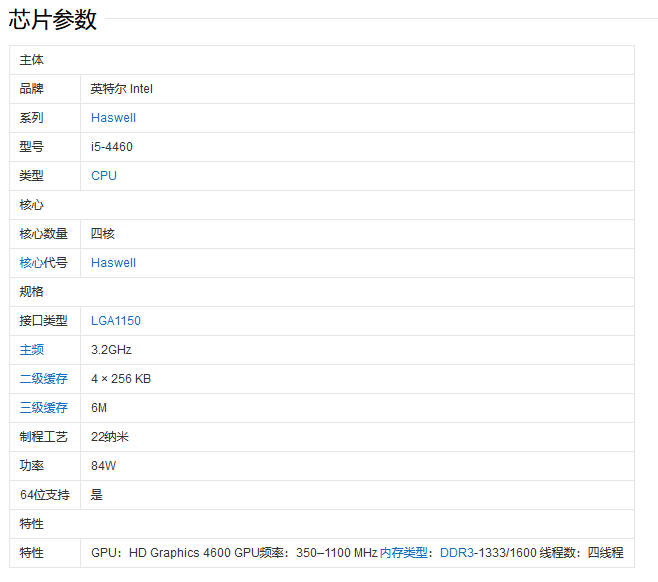Click the 64位支持 row label
658x582 pixels.
pyautogui.click(x=44, y=495)
